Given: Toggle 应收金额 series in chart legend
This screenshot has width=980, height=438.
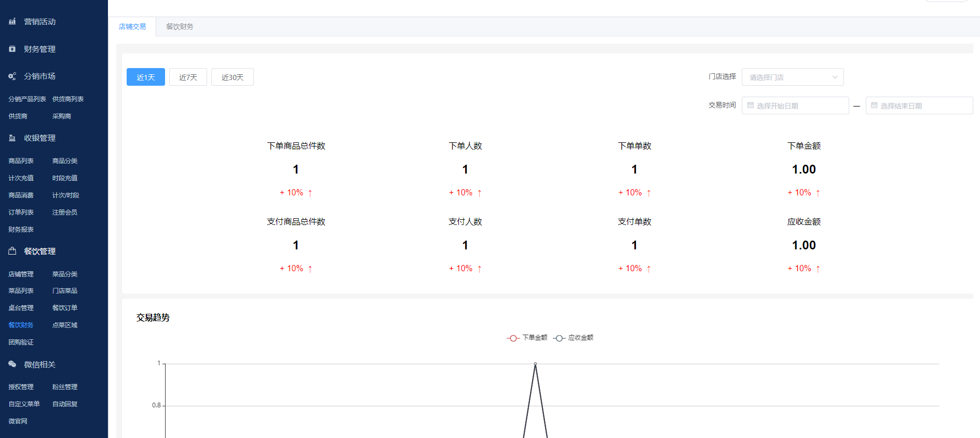Looking at the screenshot, I should (574, 338).
